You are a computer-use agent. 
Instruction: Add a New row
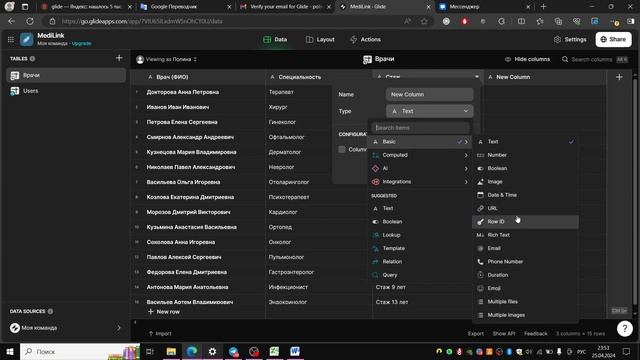coord(164,312)
